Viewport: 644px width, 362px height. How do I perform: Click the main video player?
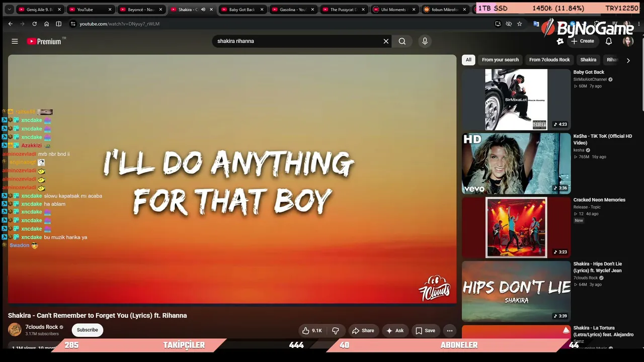232,179
